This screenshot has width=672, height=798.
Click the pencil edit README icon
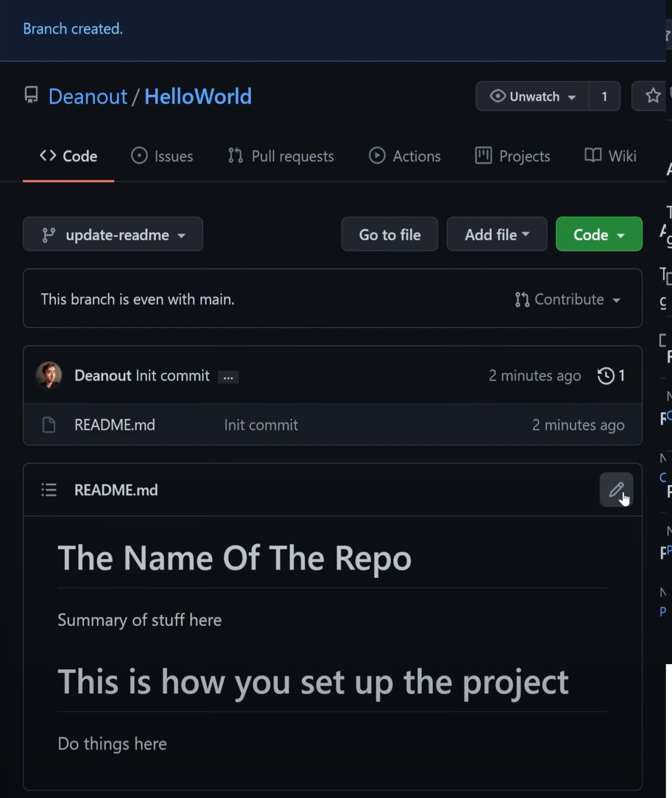(x=616, y=489)
